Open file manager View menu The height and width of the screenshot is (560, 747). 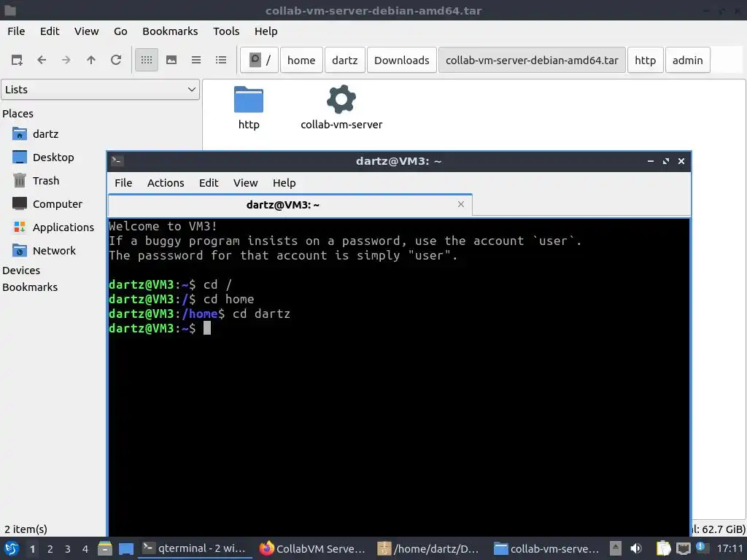[x=86, y=31]
